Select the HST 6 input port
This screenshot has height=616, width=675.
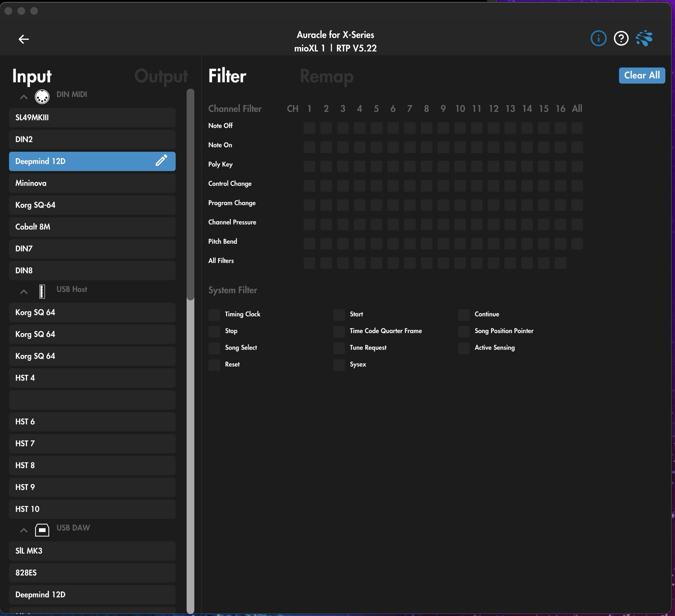(x=92, y=422)
